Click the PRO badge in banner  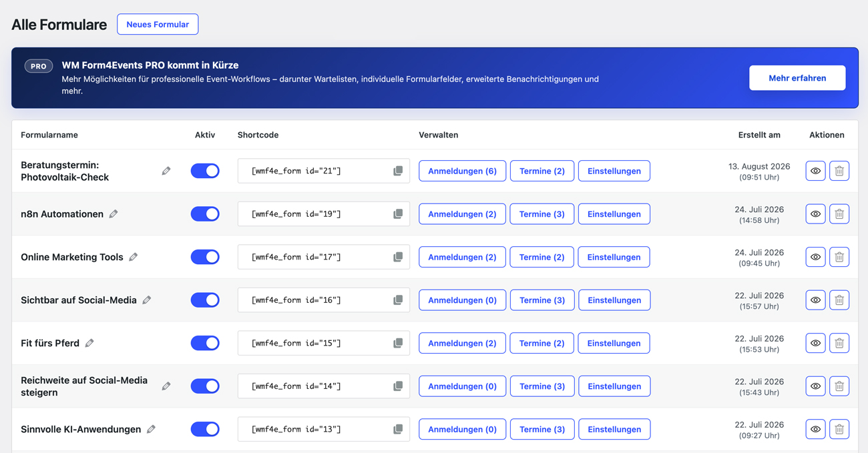coord(39,66)
